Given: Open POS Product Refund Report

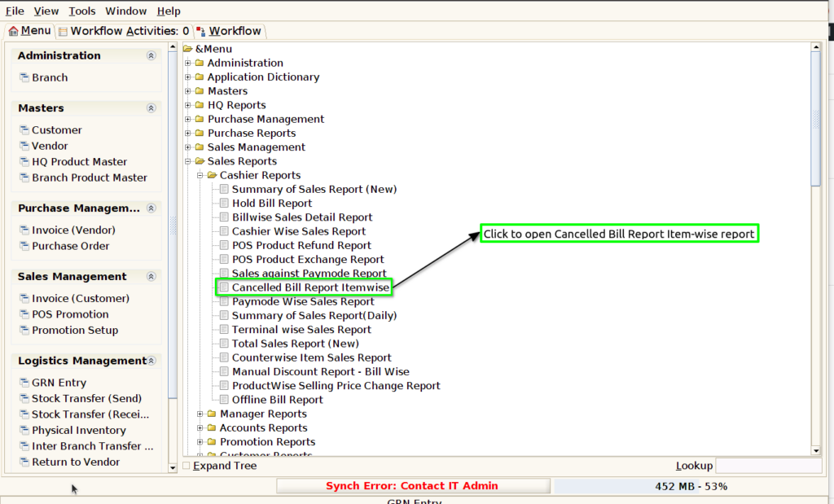Looking at the screenshot, I should pos(301,245).
